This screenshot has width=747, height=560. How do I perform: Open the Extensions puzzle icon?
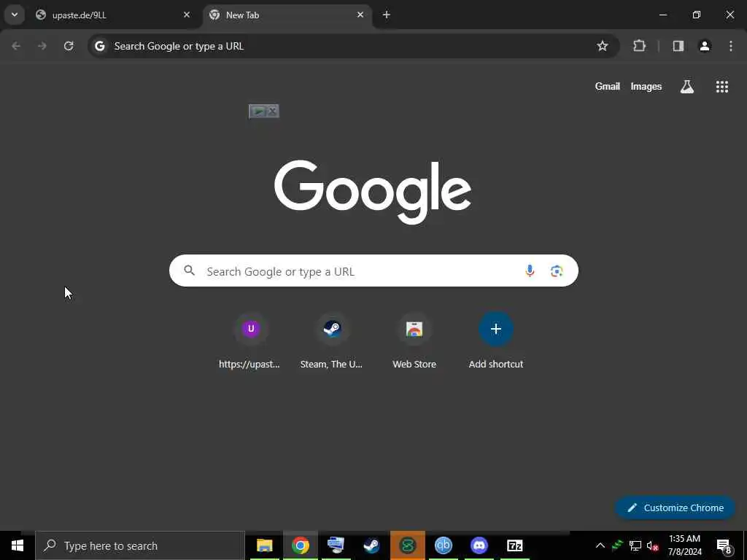[x=639, y=46]
